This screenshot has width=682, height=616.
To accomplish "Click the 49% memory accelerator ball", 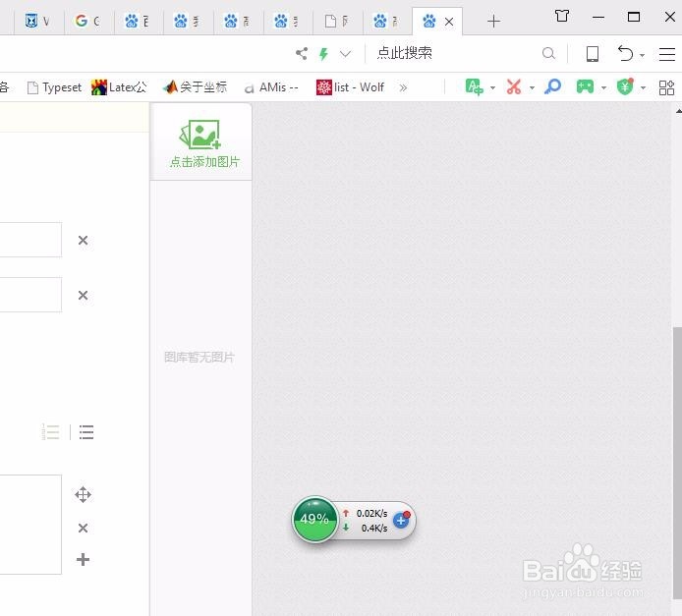I will [x=314, y=519].
